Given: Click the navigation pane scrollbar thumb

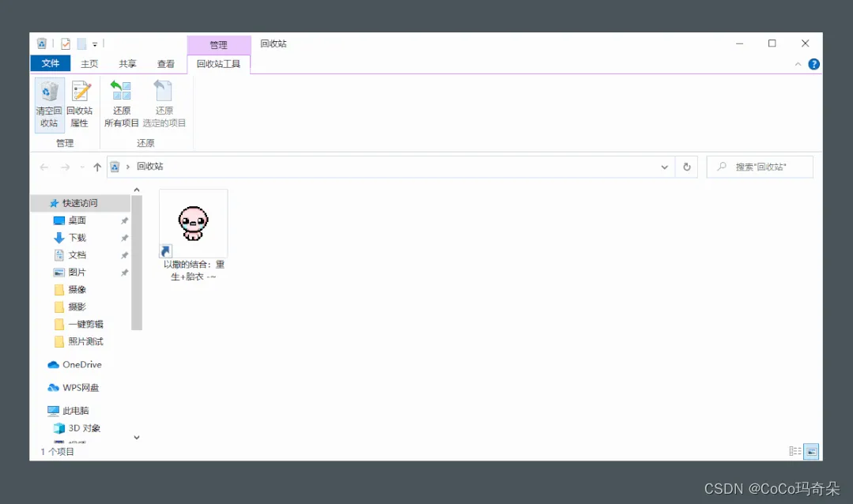Looking at the screenshot, I should (x=137, y=262).
